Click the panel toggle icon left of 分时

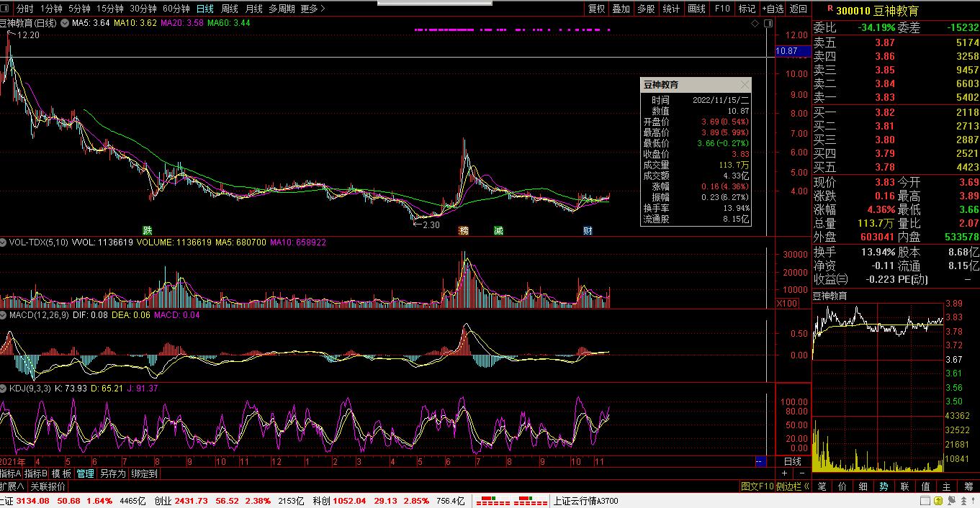point(6,9)
